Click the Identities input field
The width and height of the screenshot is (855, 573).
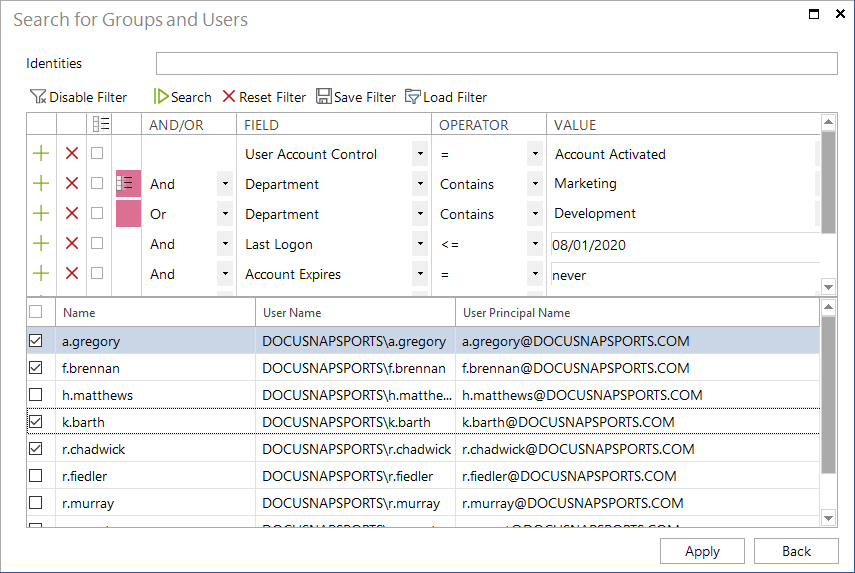[497, 63]
